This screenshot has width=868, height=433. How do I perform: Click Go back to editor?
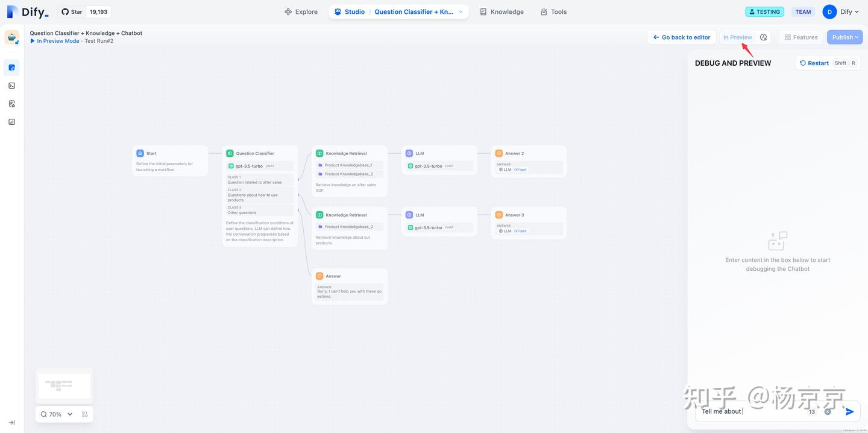pyautogui.click(x=682, y=37)
